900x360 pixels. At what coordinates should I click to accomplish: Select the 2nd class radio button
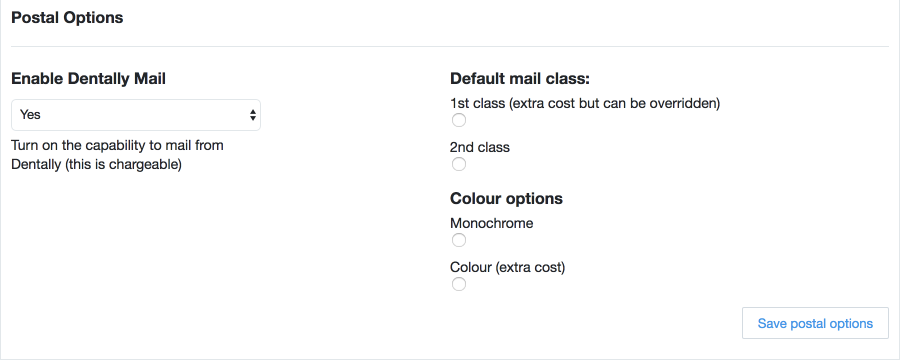tap(459, 165)
